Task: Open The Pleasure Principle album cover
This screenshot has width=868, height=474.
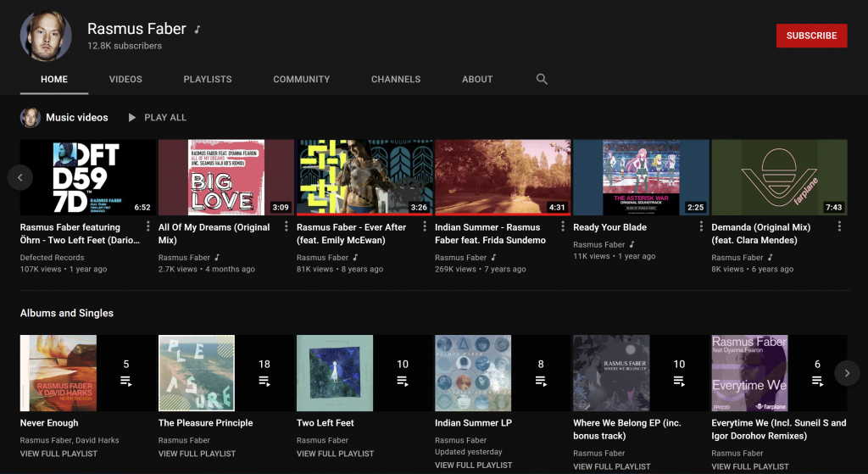Action: [x=197, y=373]
